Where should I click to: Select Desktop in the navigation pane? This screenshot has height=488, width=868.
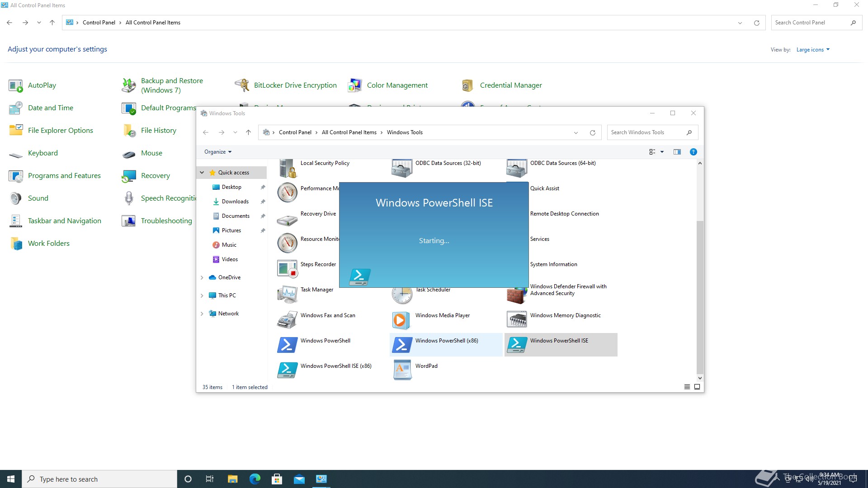[x=231, y=187]
